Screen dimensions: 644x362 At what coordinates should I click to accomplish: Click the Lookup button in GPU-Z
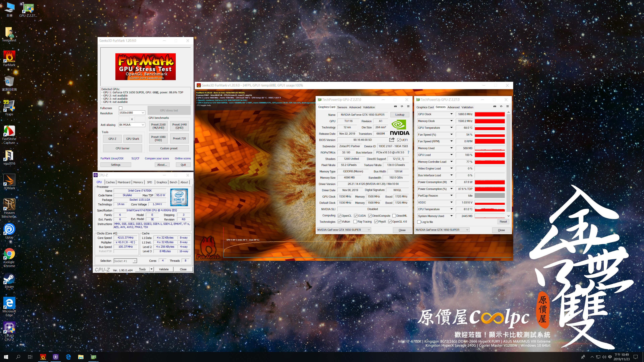(400, 115)
